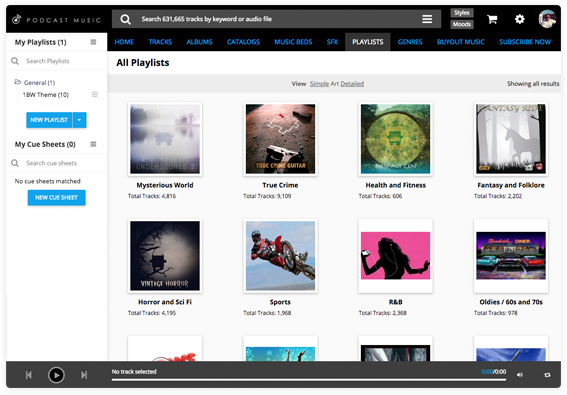Switch to Art view

coord(334,84)
